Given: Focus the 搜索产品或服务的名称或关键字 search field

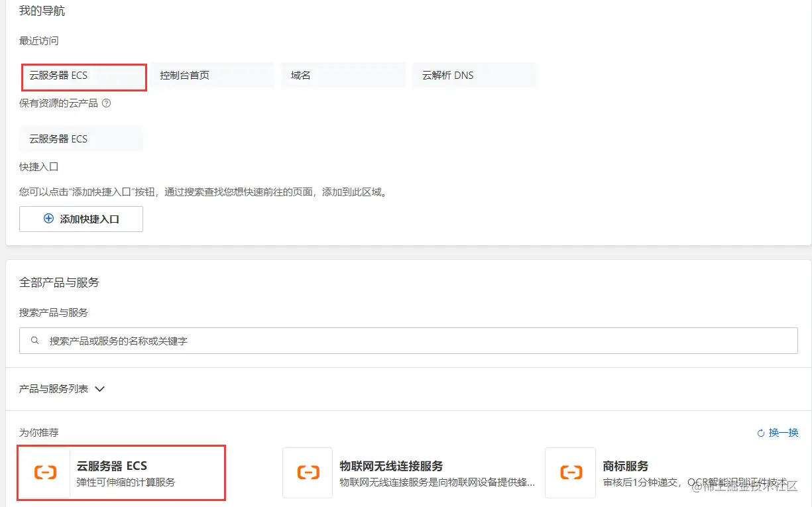Looking at the screenshot, I should tap(408, 341).
